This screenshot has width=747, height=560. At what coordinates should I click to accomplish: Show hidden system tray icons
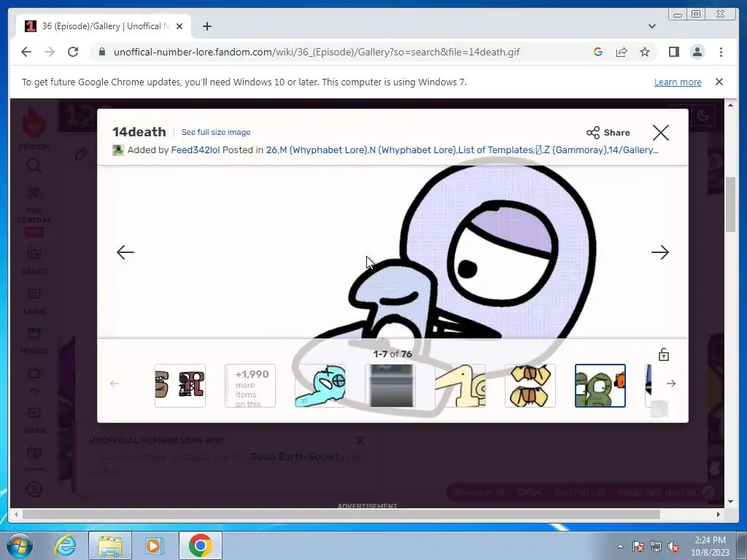point(620,546)
